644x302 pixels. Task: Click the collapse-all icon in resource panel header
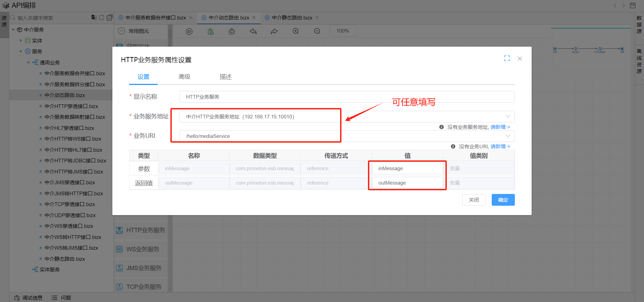click(x=110, y=17)
